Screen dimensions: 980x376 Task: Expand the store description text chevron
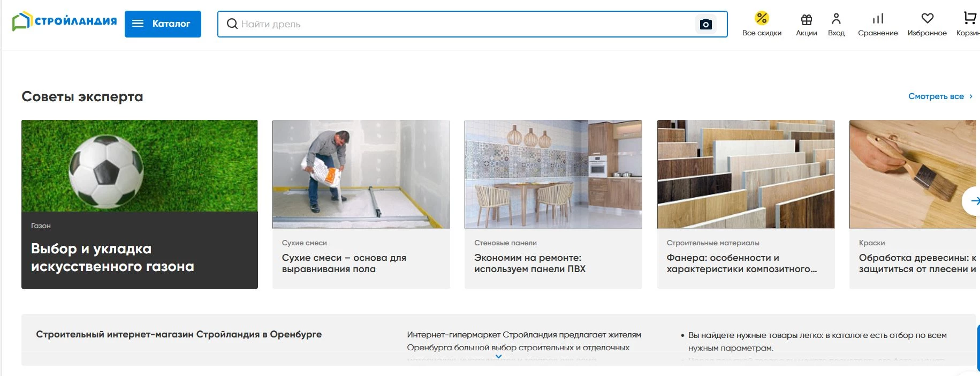coord(499,356)
